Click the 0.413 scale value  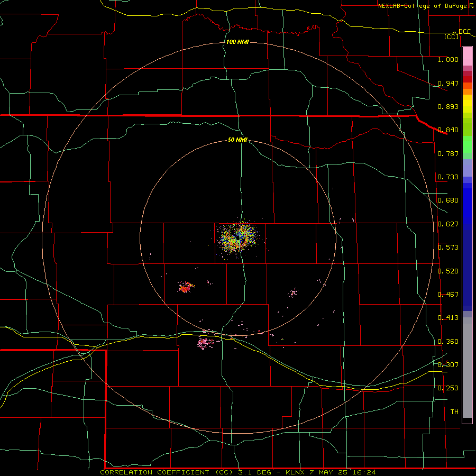pos(448,318)
